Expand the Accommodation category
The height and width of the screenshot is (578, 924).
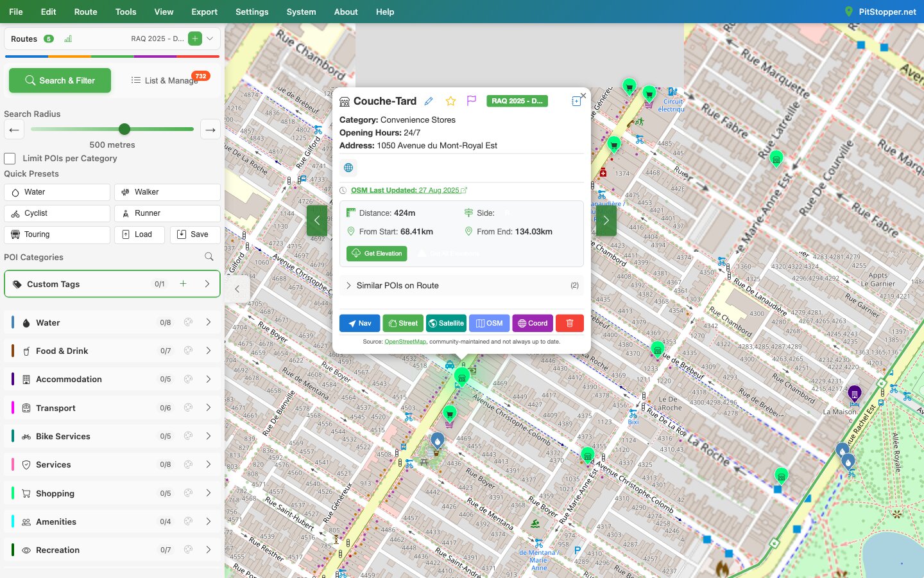pyautogui.click(x=209, y=379)
